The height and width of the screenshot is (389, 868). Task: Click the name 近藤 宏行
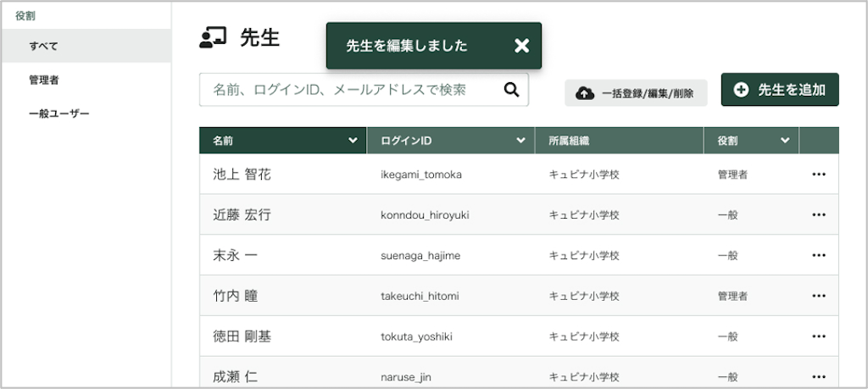[242, 214]
